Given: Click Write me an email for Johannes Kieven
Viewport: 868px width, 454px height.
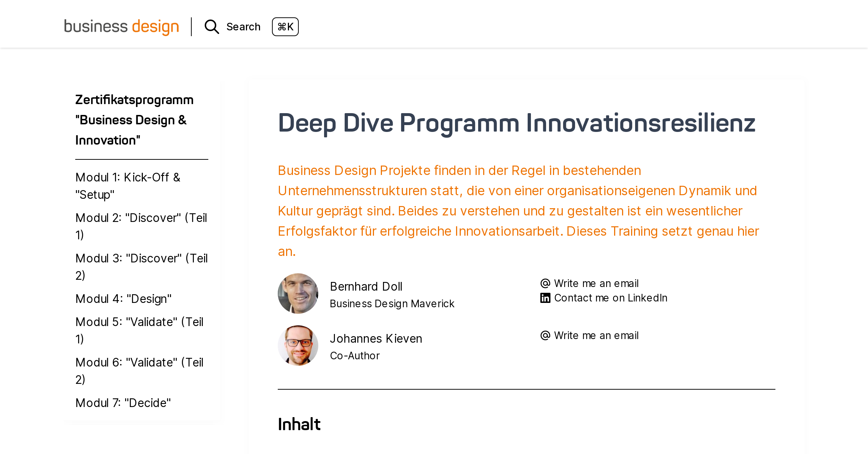Looking at the screenshot, I should pyautogui.click(x=596, y=335).
